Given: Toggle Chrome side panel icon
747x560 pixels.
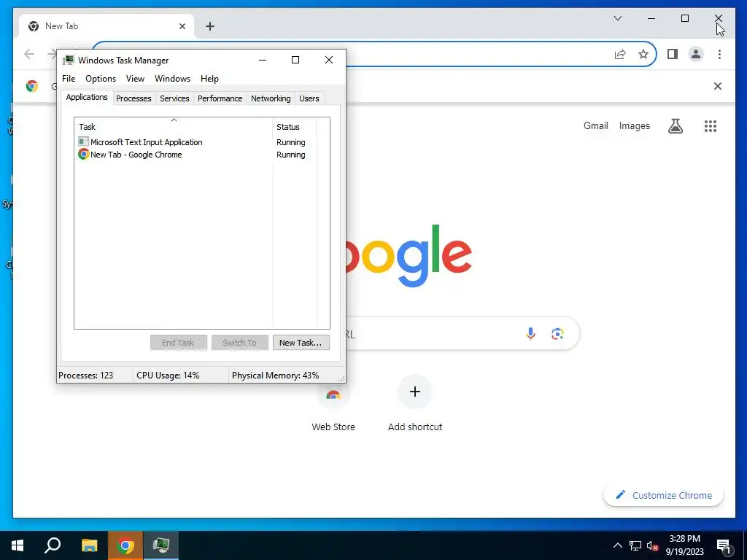Looking at the screenshot, I should click(x=672, y=54).
